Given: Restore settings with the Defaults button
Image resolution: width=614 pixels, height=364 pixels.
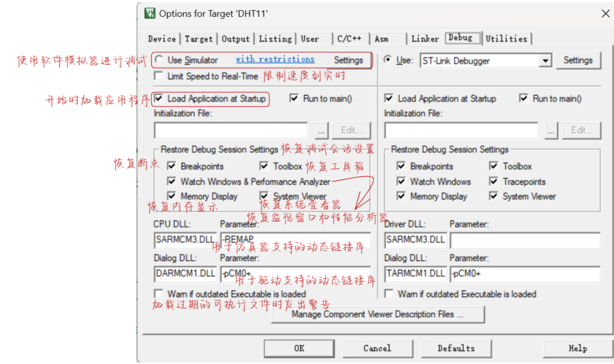Looking at the screenshot, I should (456, 348).
